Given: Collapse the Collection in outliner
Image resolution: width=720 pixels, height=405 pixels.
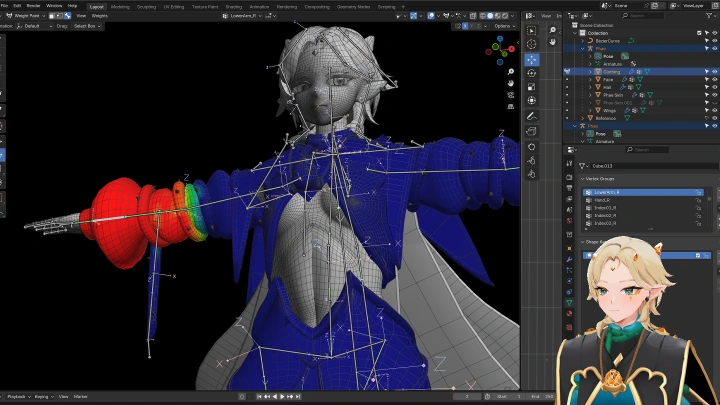Looking at the screenshot, I should pos(575,33).
